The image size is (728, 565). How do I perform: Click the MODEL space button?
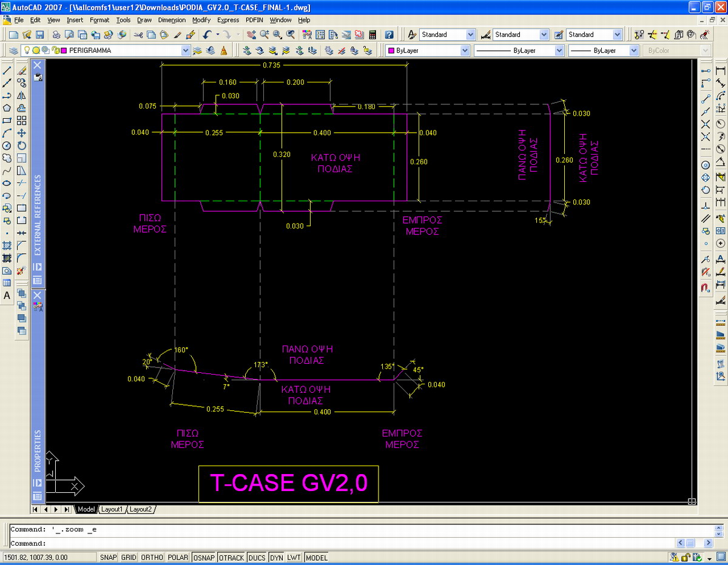(x=316, y=557)
